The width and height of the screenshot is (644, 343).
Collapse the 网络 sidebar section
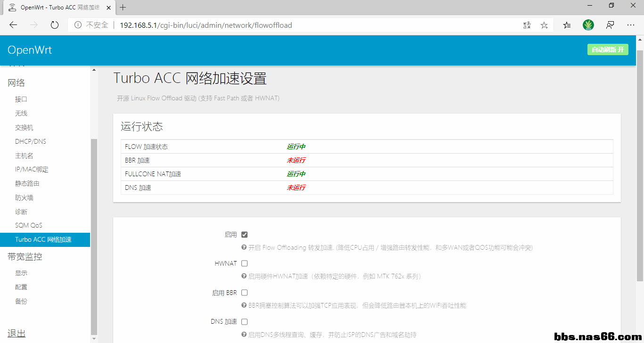(17, 83)
